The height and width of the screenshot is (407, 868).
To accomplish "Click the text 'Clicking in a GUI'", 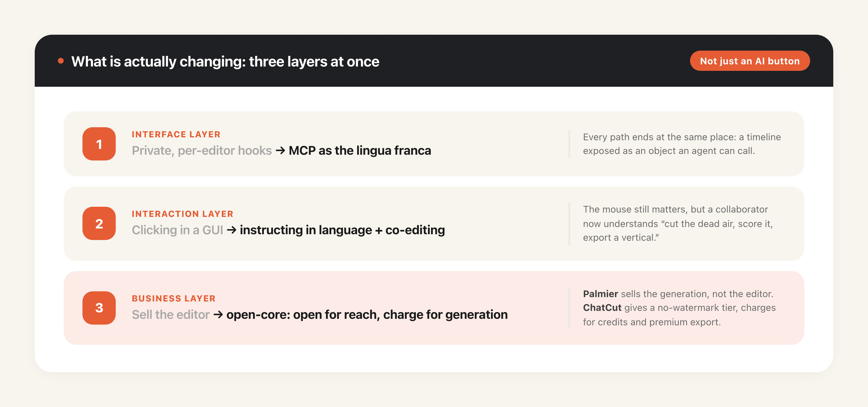I will tap(177, 230).
